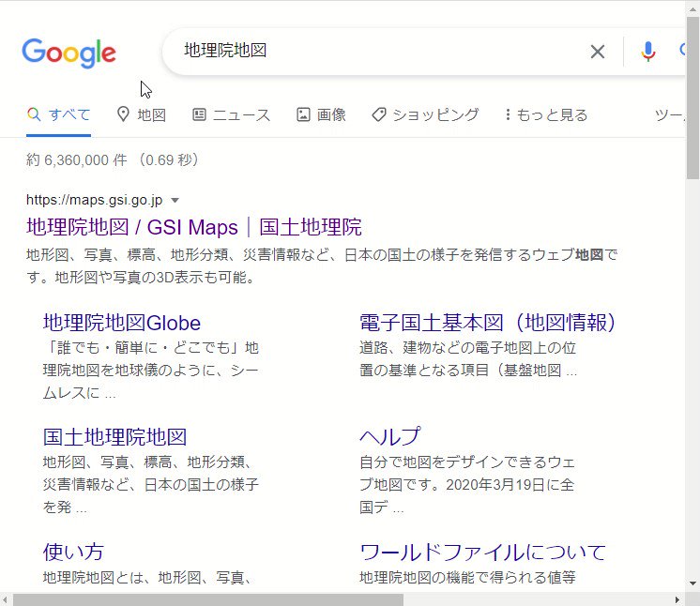
Task: Click the horizontal scrollbar right arrow
Action: coord(677,599)
